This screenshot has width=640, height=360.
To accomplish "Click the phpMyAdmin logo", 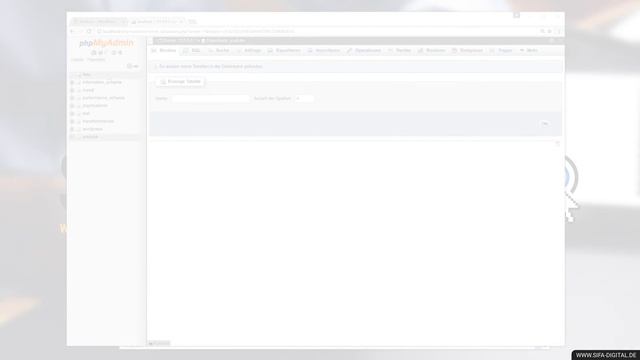I will (106, 43).
